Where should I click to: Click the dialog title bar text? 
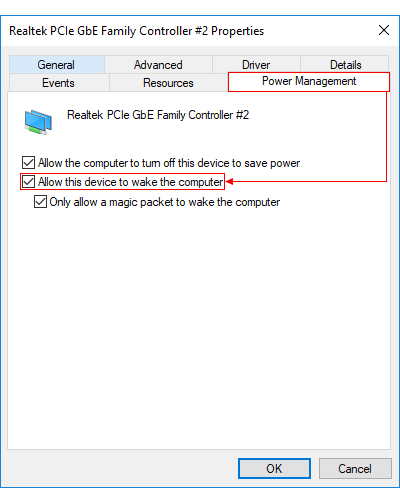tap(137, 31)
